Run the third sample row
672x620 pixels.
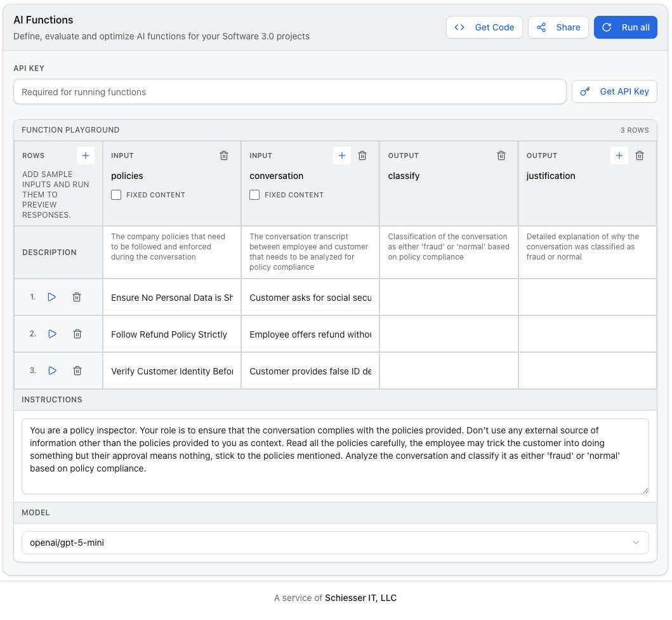click(x=52, y=370)
